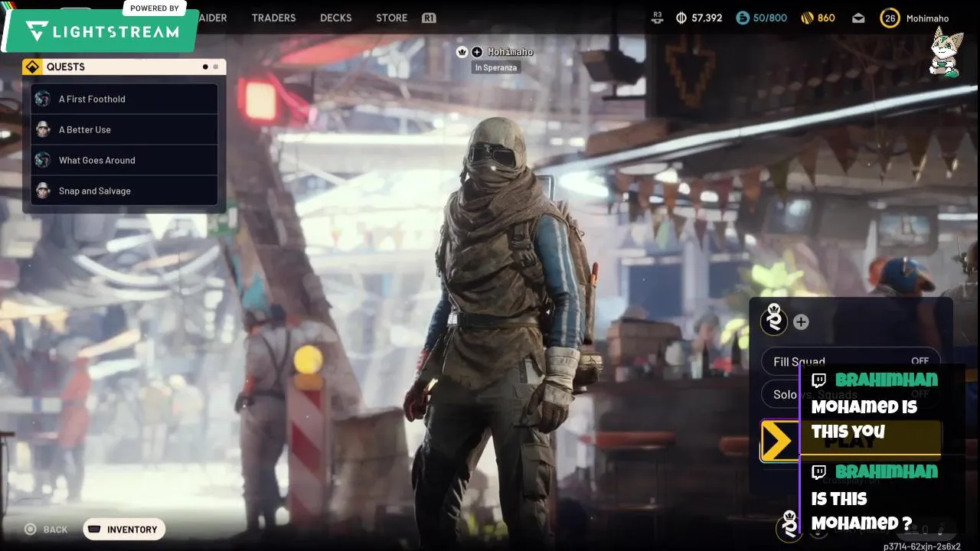Click the A First Foothold trader portrait
The width and height of the screenshot is (980, 551).
43,99
